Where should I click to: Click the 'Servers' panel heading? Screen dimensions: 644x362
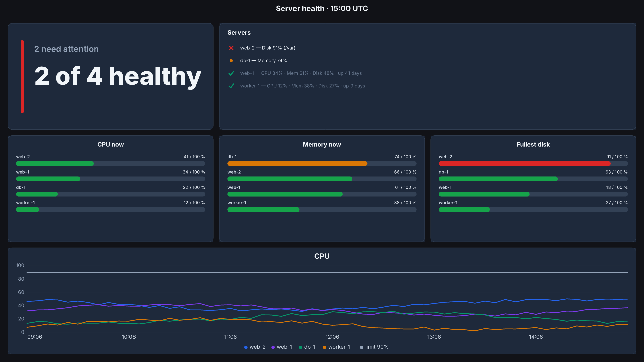(239, 33)
